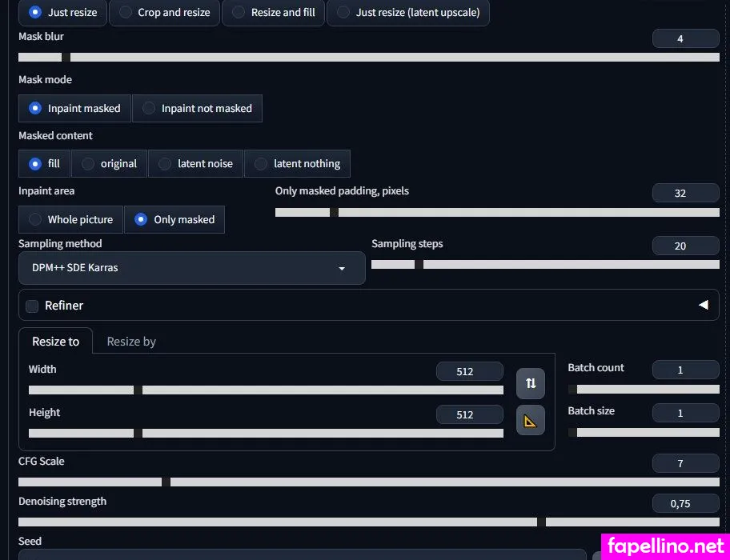Focus the Mask blur value field

pyautogui.click(x=686, y=38)
